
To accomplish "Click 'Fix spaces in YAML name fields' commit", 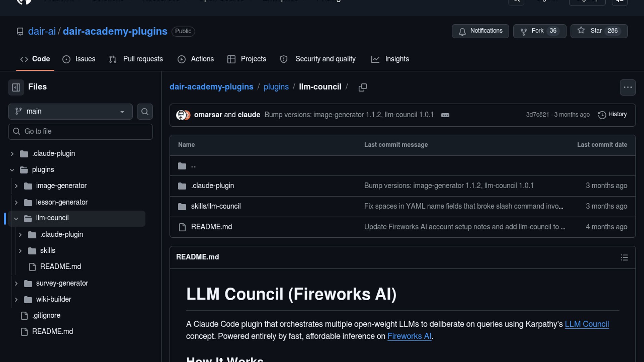I will [464, 206].
